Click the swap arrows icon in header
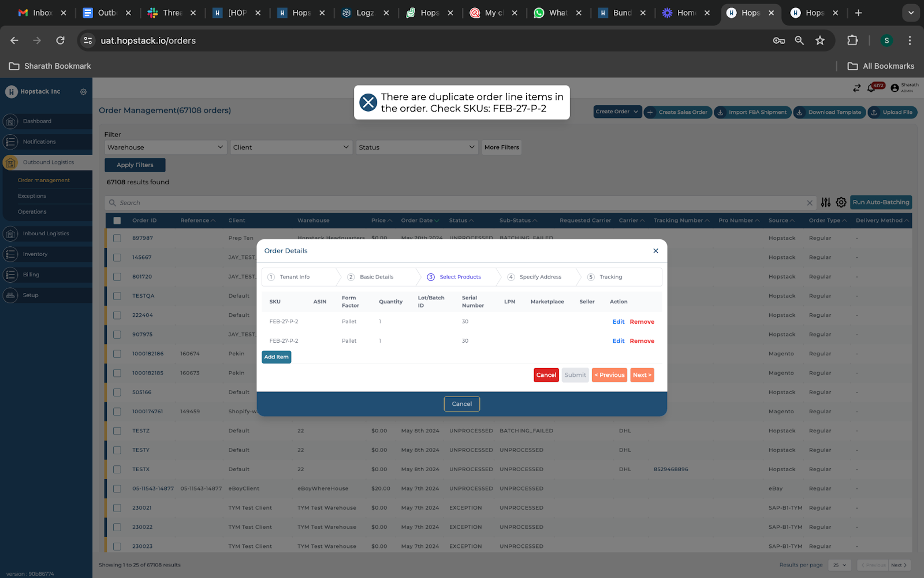Image resolution: width=924 pixels, height=578 pixels. tap(856, 88)
